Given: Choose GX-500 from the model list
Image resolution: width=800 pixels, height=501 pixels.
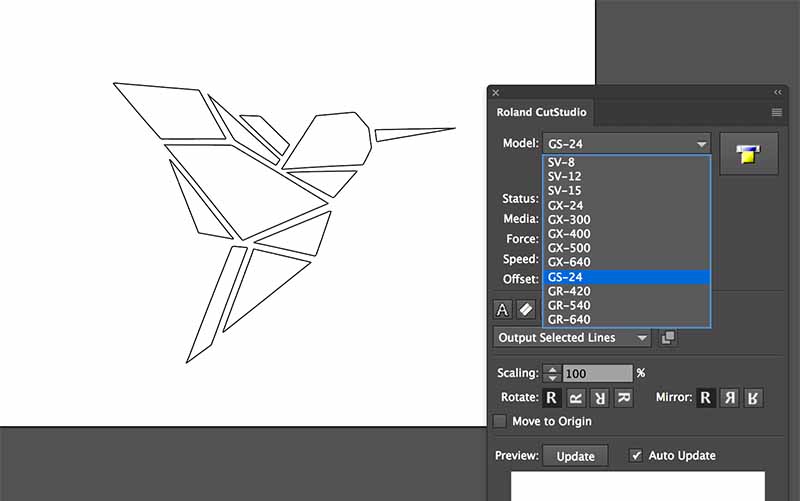Looking at the screenshot, I should pyautogui.click(x=627, y=248).
